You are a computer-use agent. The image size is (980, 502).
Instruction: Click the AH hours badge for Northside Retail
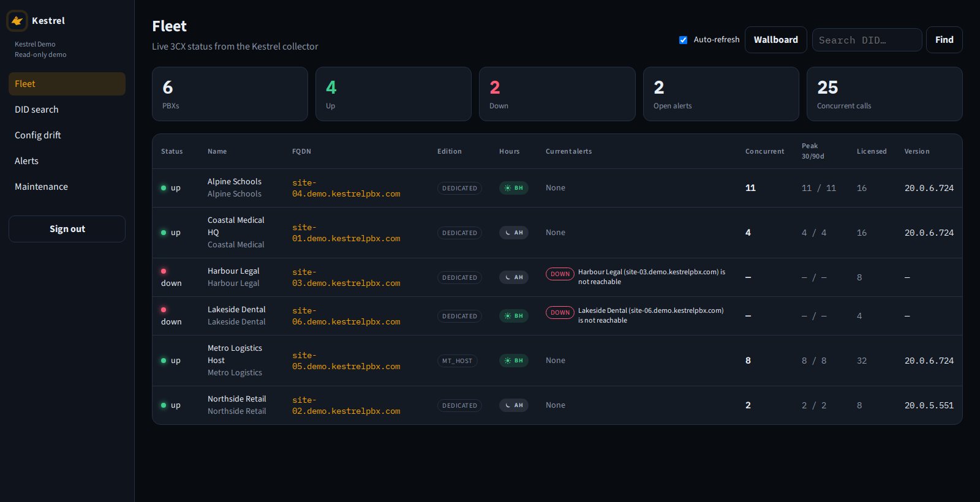click(x=514, y=405)
